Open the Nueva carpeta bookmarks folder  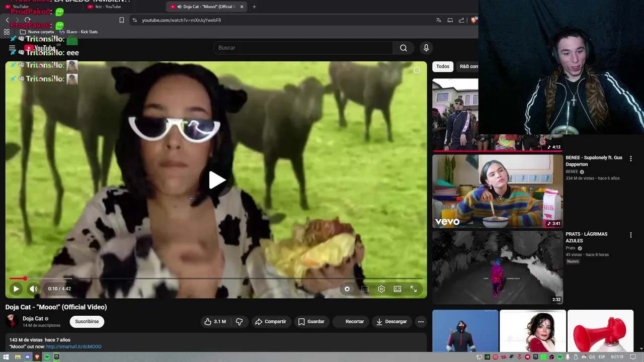tap(37, 32)
